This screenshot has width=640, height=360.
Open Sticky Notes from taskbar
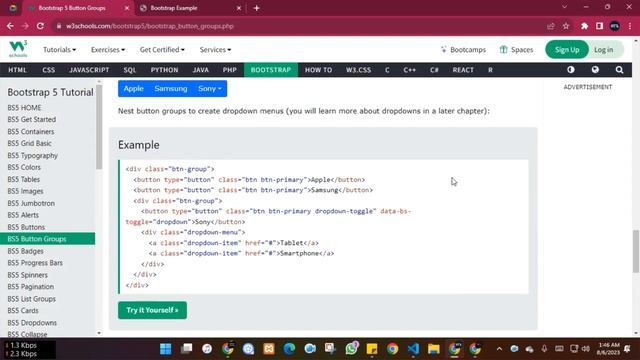click(372, 349)
